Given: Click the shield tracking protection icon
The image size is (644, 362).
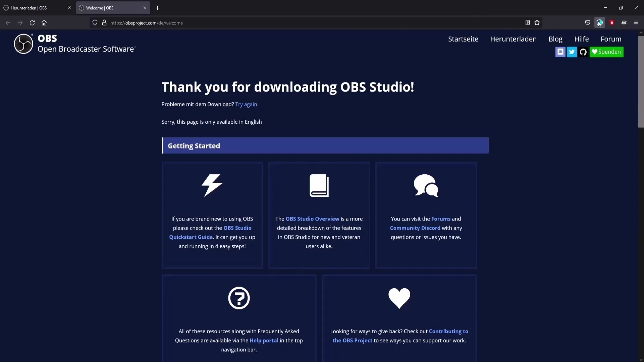Looking at the screenshot, I should pos(95,23).
